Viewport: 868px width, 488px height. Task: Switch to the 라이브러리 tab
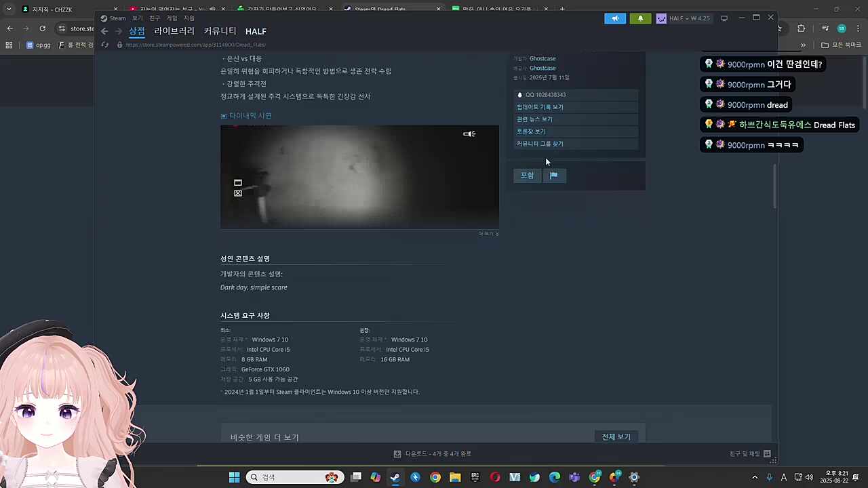[x=174, y=31]
